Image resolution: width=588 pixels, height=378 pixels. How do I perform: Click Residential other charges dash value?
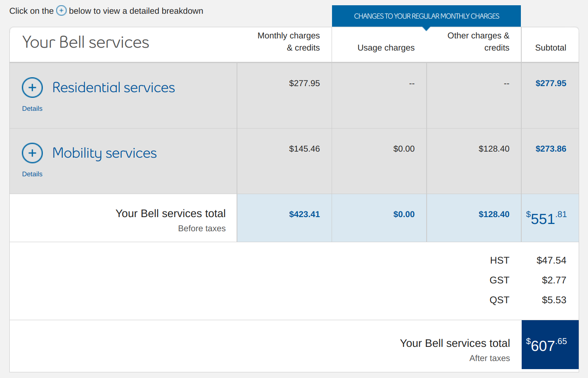[x=506, y=83]
